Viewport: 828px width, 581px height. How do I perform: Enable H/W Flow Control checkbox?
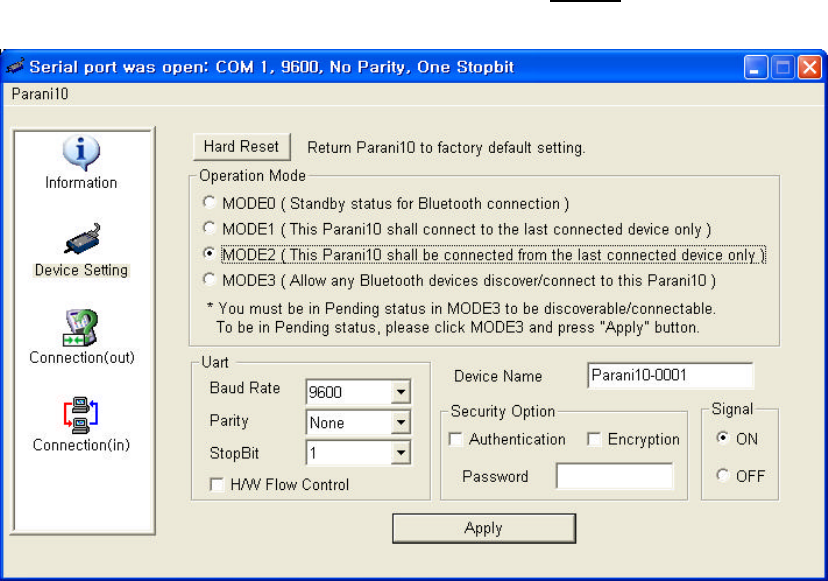[x=217, y=484]
